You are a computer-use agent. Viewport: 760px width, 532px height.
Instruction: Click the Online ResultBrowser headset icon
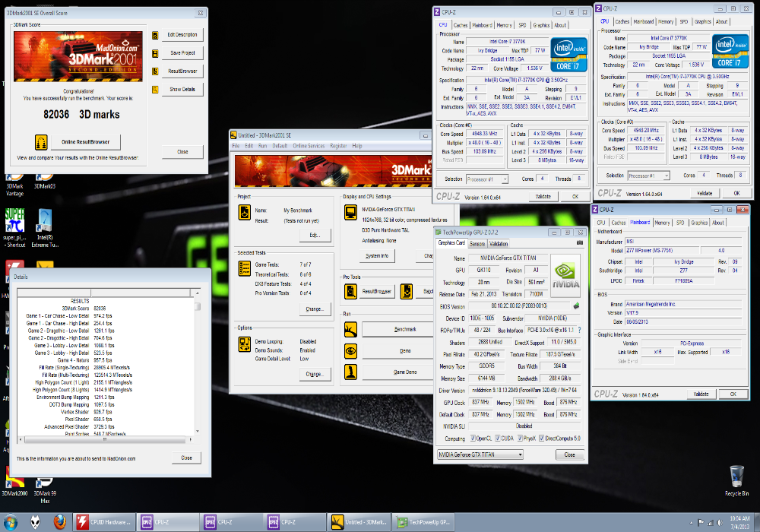41,142
